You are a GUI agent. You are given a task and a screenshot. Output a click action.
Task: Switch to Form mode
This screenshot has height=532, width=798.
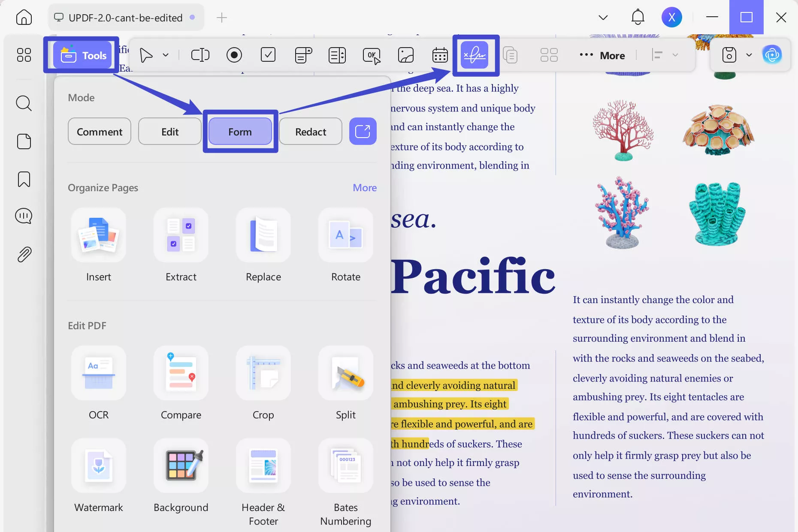click(240, 132)
